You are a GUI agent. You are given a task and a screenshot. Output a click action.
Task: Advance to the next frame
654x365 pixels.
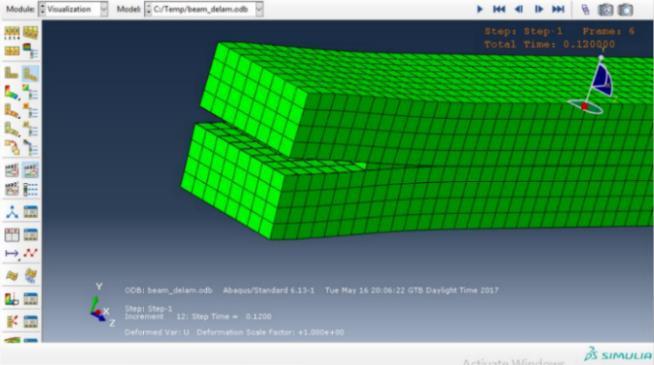pyautogui.click(x=538, y=9)
